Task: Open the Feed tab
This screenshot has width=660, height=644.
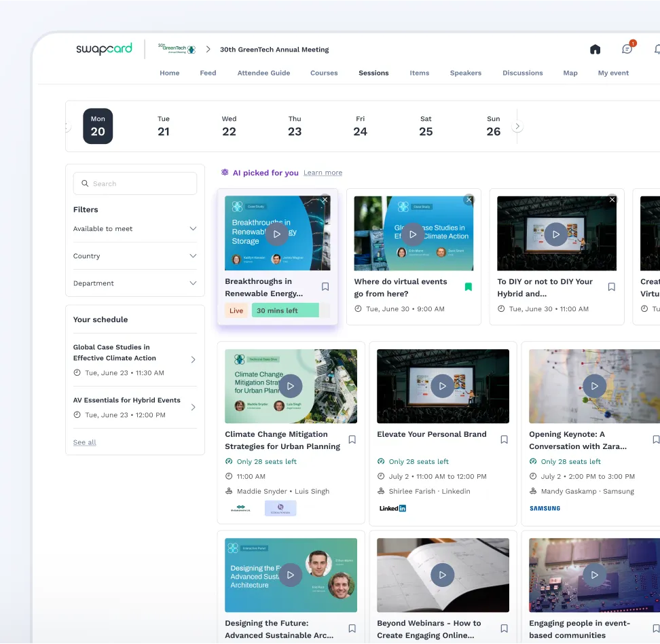Action: (x=208, y=73)
